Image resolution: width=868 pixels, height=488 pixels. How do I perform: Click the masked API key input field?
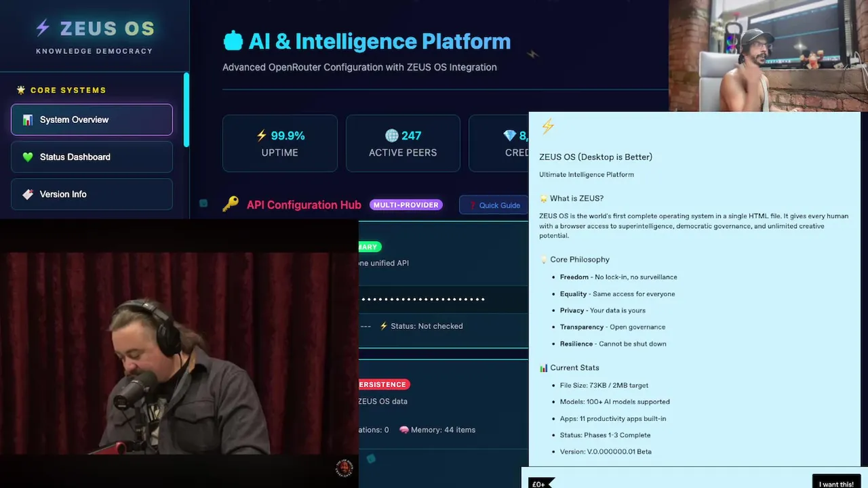(443, 299)
